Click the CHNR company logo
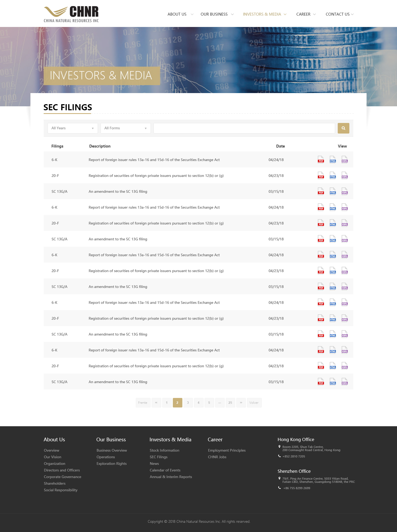 click(71, 14)
